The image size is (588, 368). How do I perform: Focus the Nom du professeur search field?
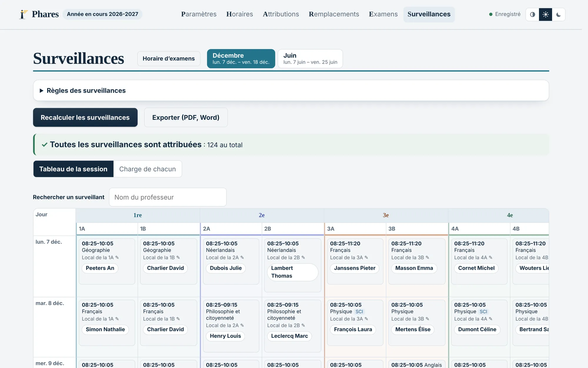click(168, 197)
